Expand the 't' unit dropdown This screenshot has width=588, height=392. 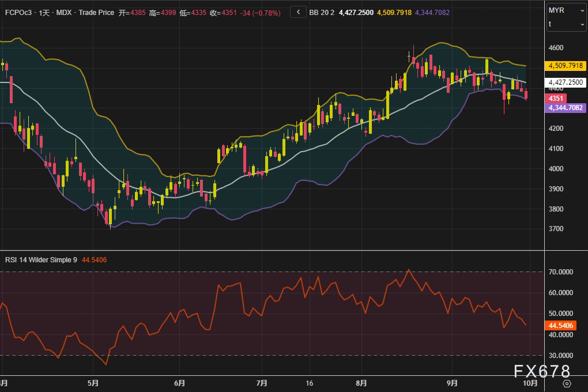click(x=566, y=24)
